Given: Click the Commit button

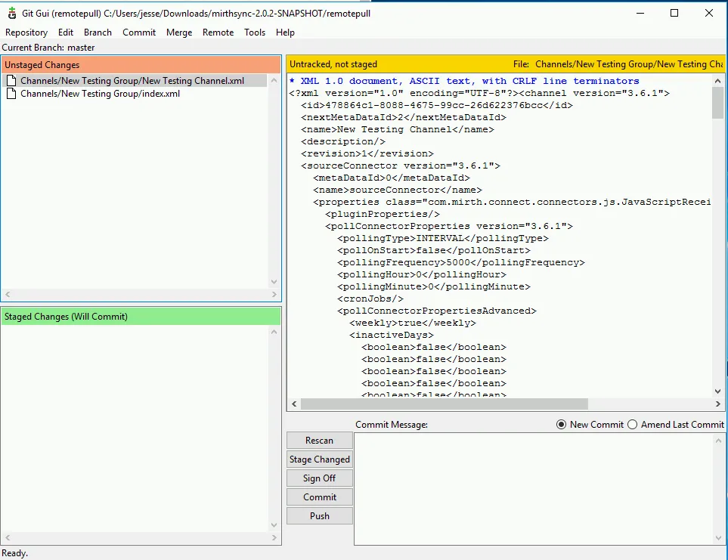Looking at the screenshot, I should [319, 497].
